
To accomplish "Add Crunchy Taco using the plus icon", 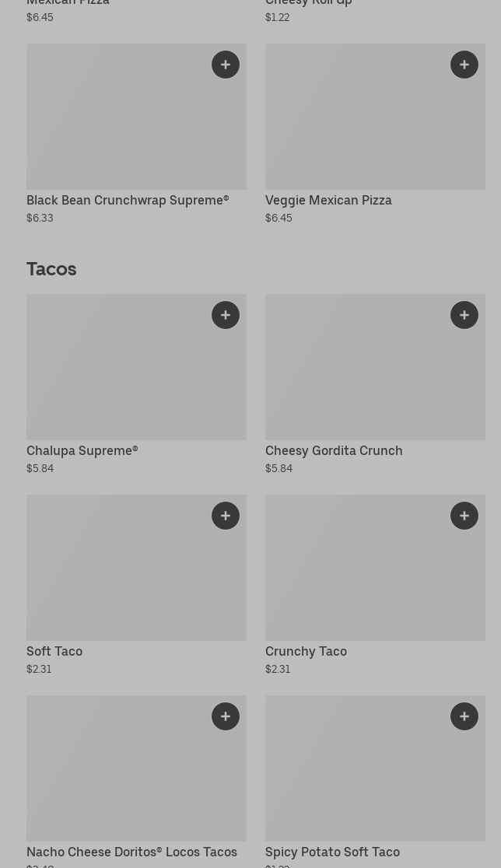I will 464,516.
